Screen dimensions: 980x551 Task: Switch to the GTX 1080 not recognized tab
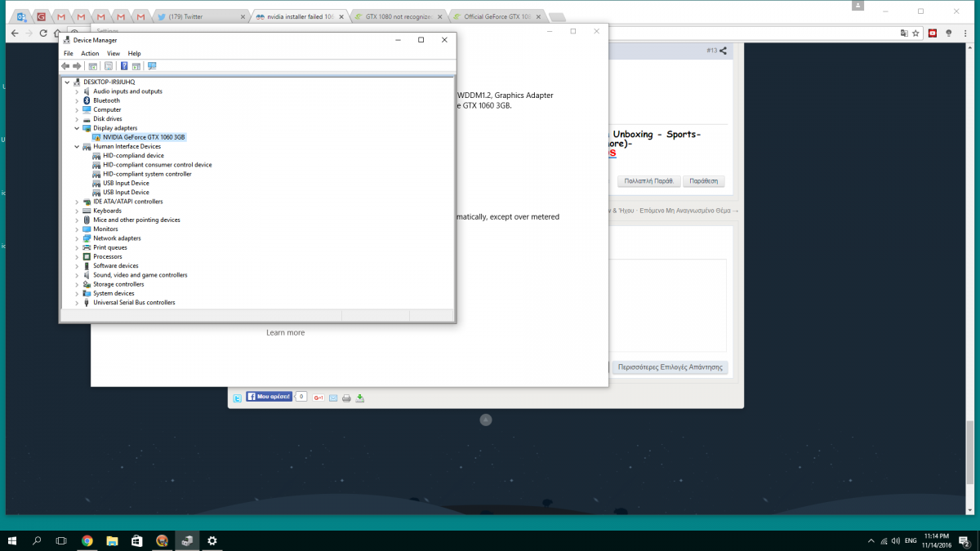[398, 16]
